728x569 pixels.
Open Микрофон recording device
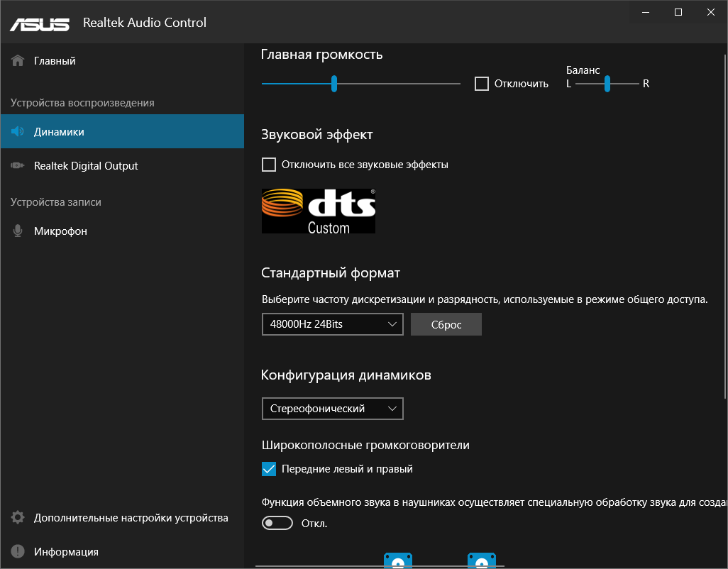coord(122,231)
